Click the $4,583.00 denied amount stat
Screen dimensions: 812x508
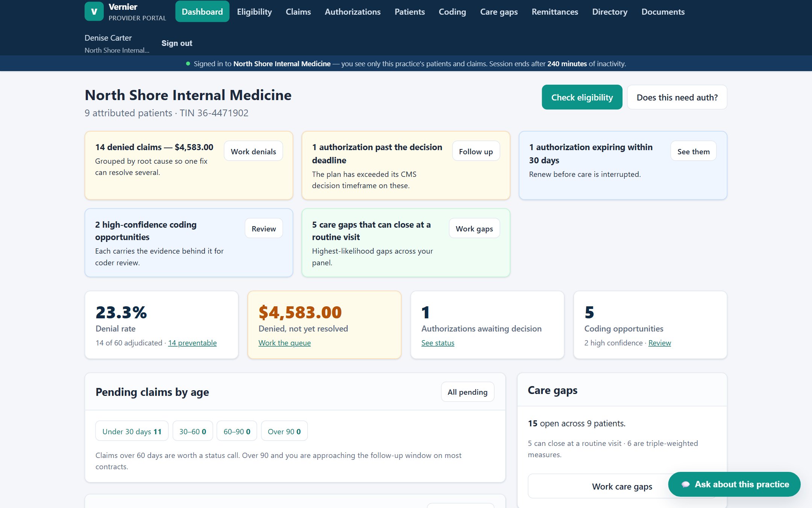(300, 312)
